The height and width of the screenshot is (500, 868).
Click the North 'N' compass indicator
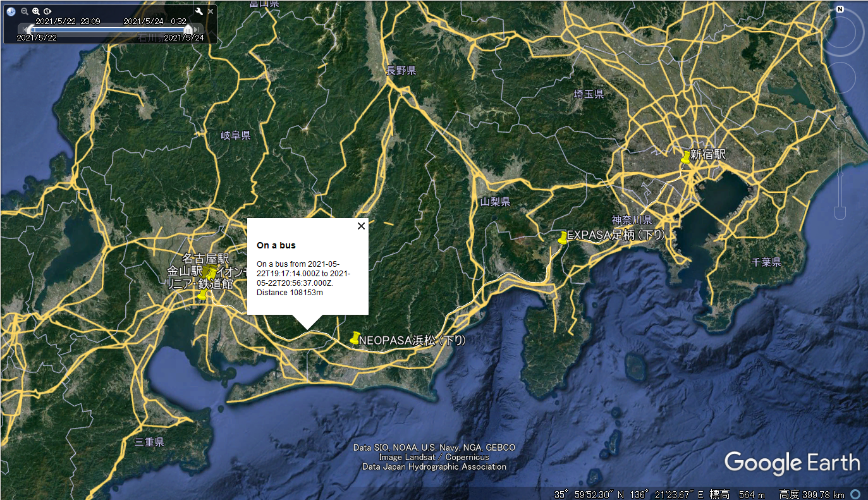tap(840, 9)
